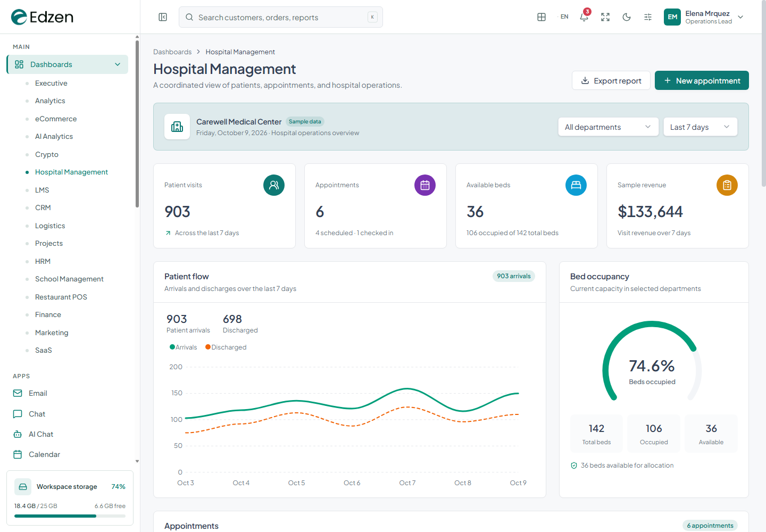Screen dimensions: 766x532
Task: Create a New appointment
Action: (702, 80)
